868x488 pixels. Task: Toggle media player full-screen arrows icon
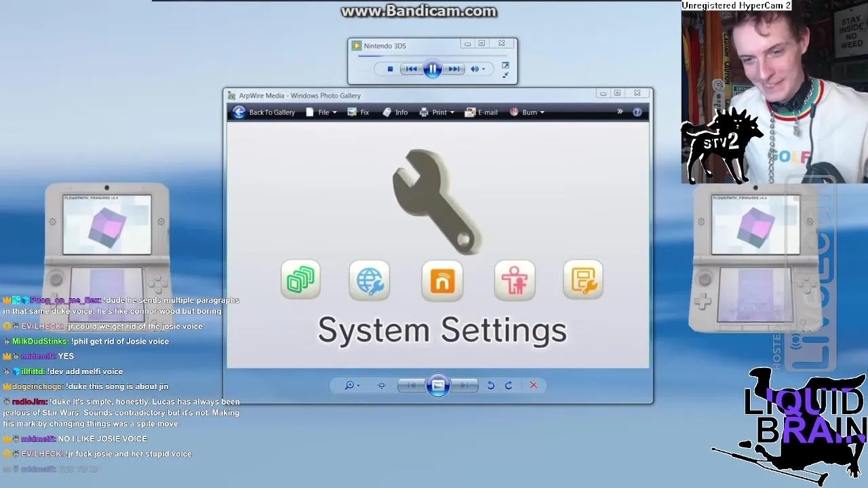pyautogui.click(x=505, y=75)
